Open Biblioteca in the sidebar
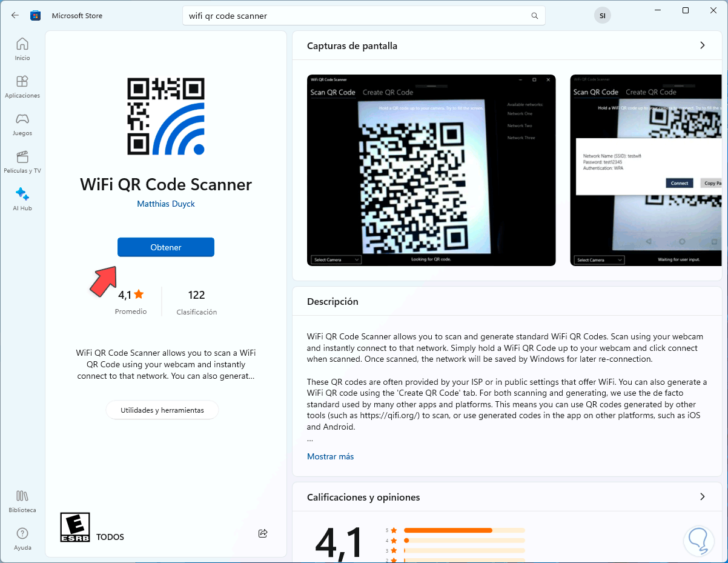The image size is (728, 563). (22, 501)
